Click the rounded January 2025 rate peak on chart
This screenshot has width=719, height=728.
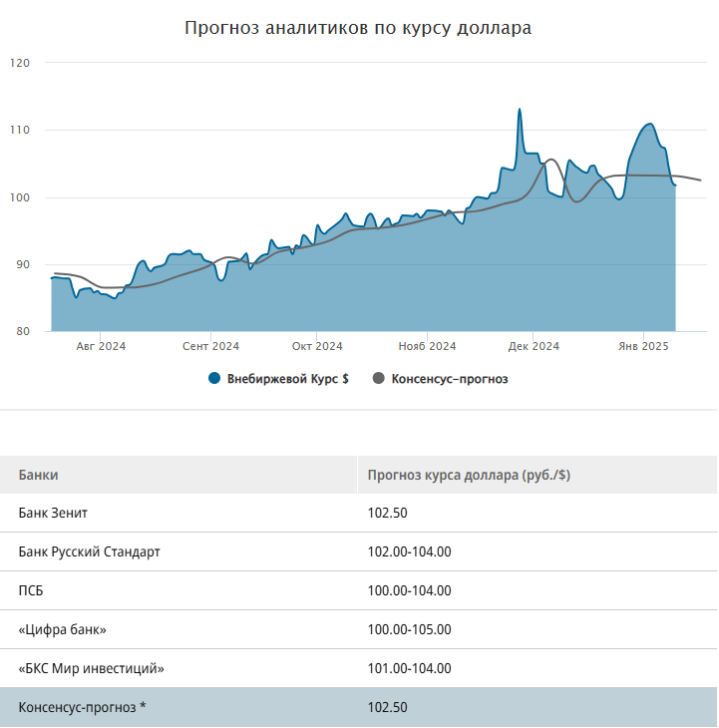tap(650, 124)
